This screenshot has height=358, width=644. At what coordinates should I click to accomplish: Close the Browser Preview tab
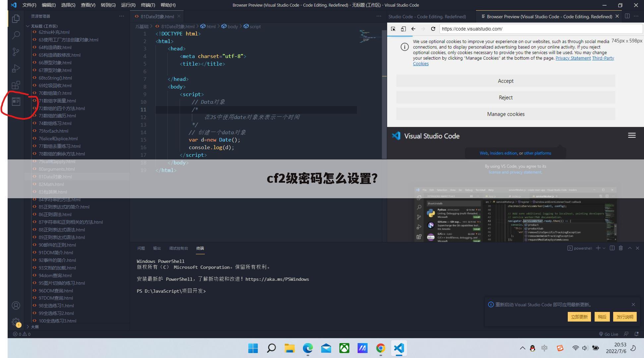(x=617, y=16)
